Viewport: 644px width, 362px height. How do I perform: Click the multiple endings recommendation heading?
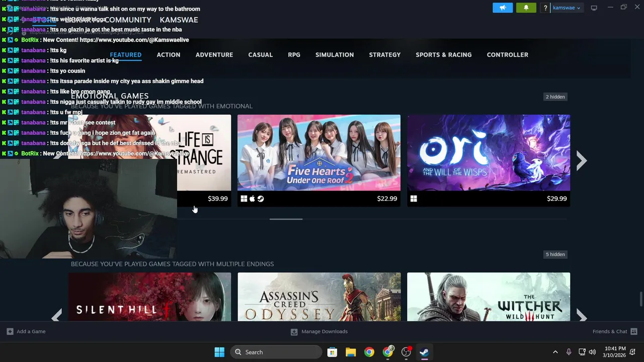[172, 264]
